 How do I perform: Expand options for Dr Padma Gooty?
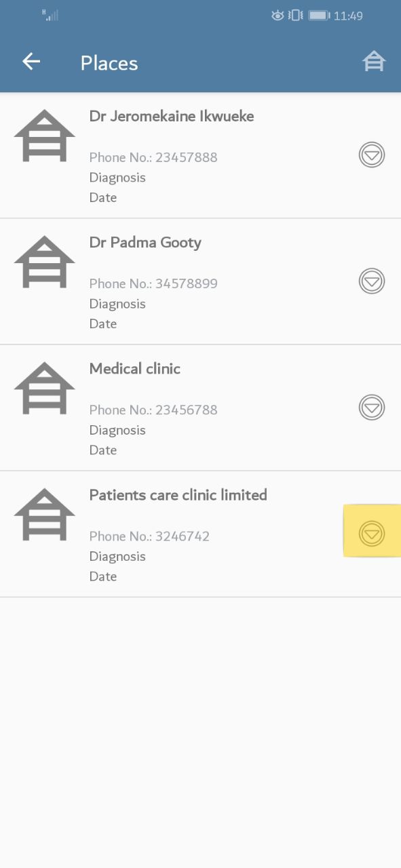pyautogui.click(x=372, y=281)
